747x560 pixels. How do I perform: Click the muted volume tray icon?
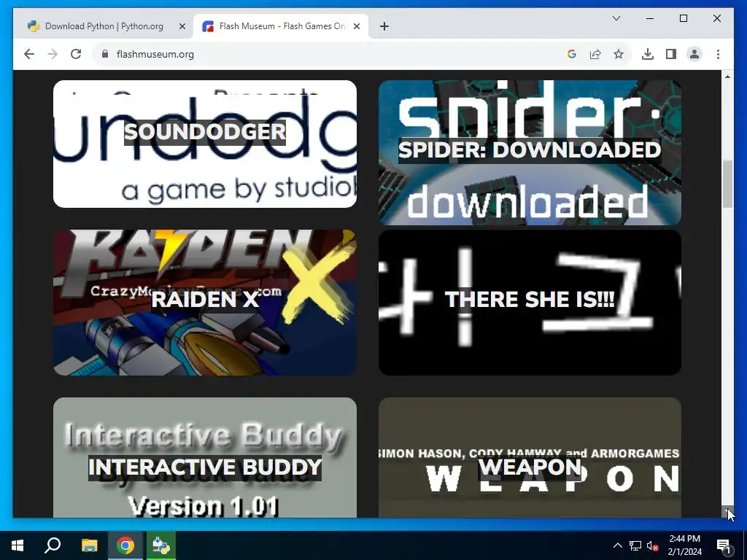tap(652, 545)
